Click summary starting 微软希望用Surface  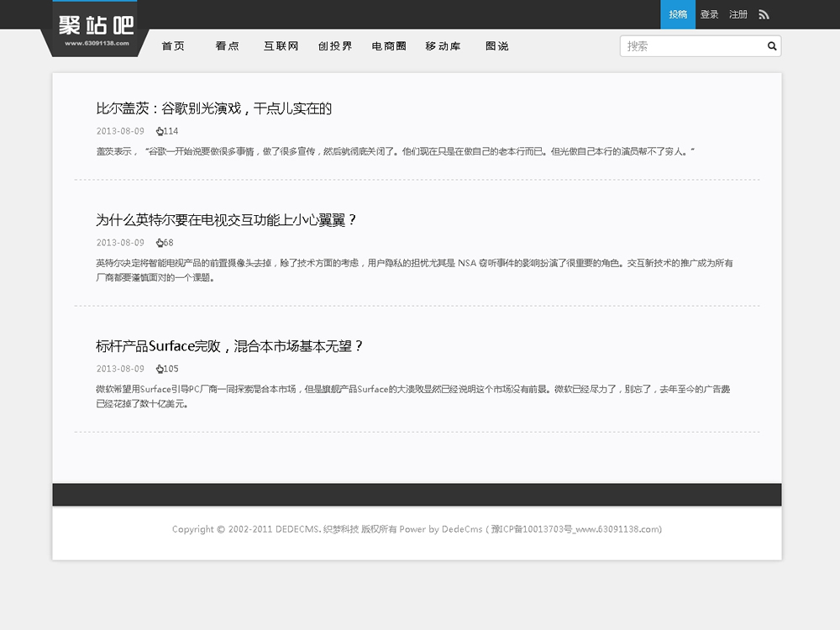(x=413, y=396)
